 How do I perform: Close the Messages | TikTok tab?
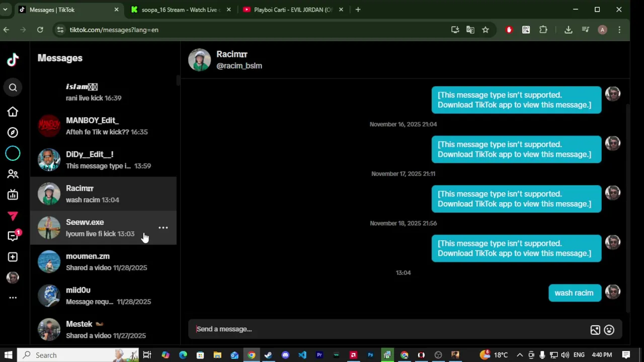pos(116,10)
